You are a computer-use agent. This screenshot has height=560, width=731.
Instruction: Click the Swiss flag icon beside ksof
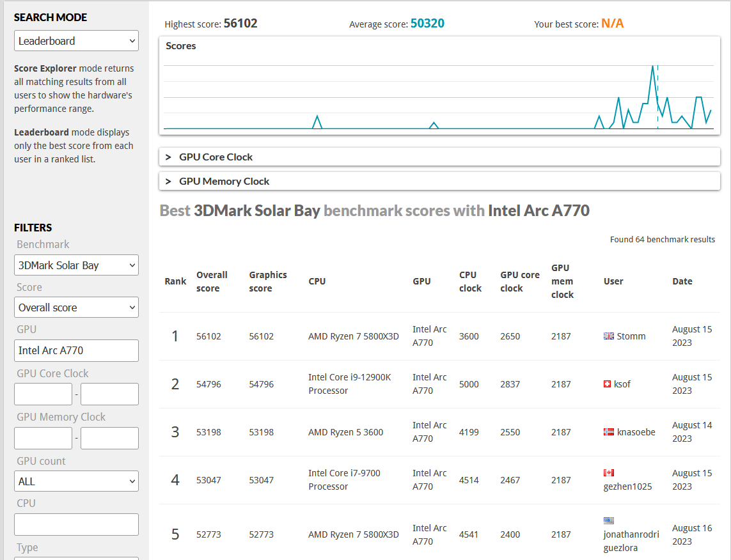607,384
